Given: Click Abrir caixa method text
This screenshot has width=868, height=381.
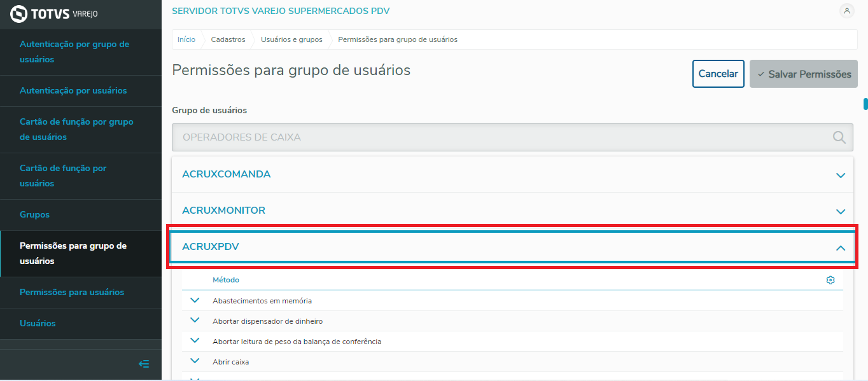Looking at the screenshot, I should (231, 362).
